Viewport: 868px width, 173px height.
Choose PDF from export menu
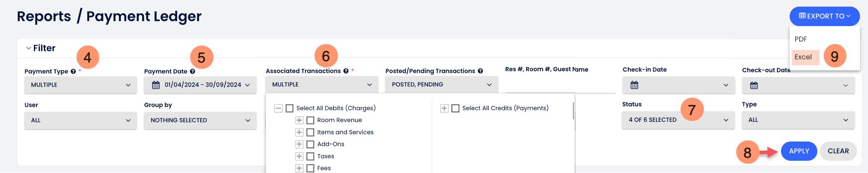[801, 39]
